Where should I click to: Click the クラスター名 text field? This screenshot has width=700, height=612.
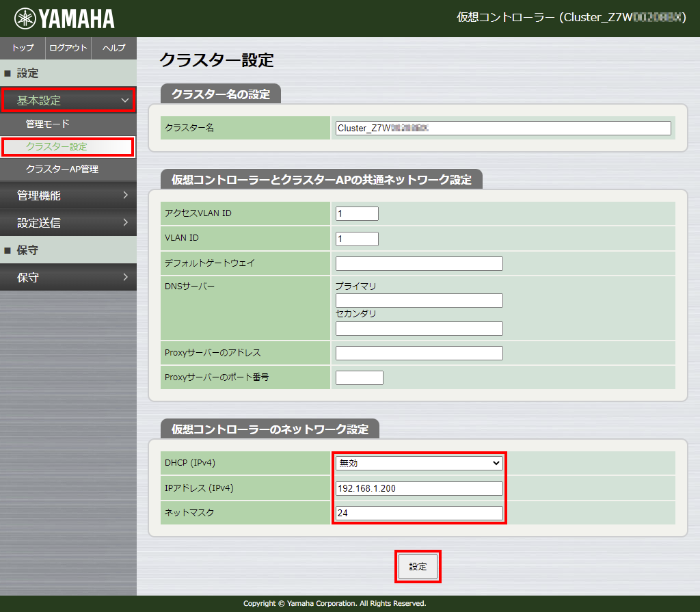click(x=503, y=129)
